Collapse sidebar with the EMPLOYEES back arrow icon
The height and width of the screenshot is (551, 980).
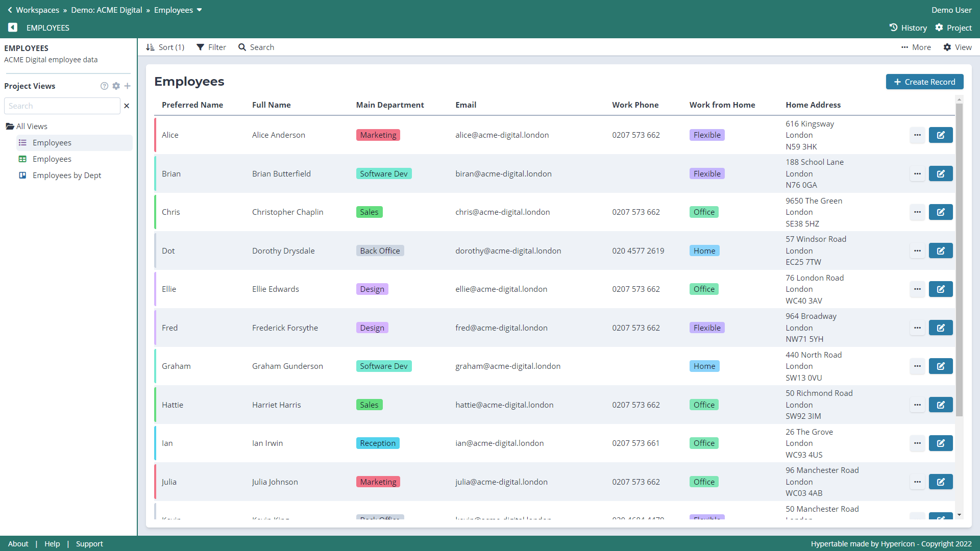pyautogui.click(x=13, y=28)
